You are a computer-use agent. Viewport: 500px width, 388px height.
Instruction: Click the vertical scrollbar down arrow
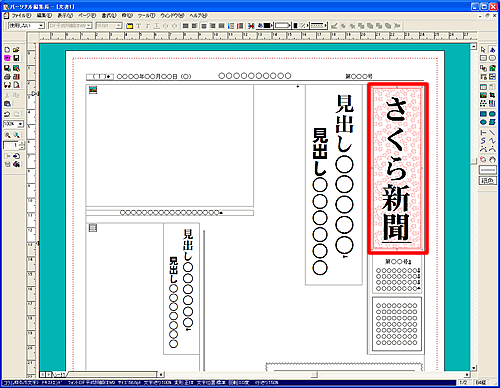click(x=474, y=368)
